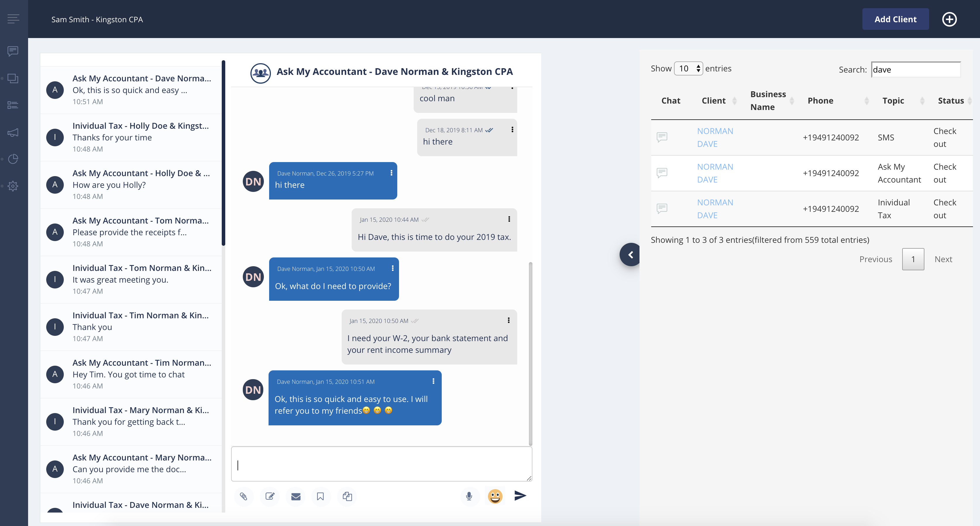The image size is (980, 526).
Task: Click the compose note pencil icon
Action: 270,496
